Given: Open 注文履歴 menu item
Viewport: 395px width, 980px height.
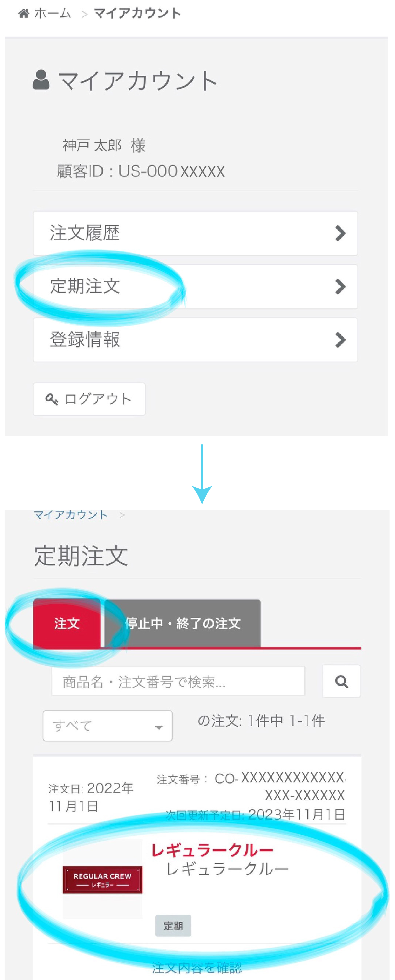Looking at the screenshot, I should point(195,233).
